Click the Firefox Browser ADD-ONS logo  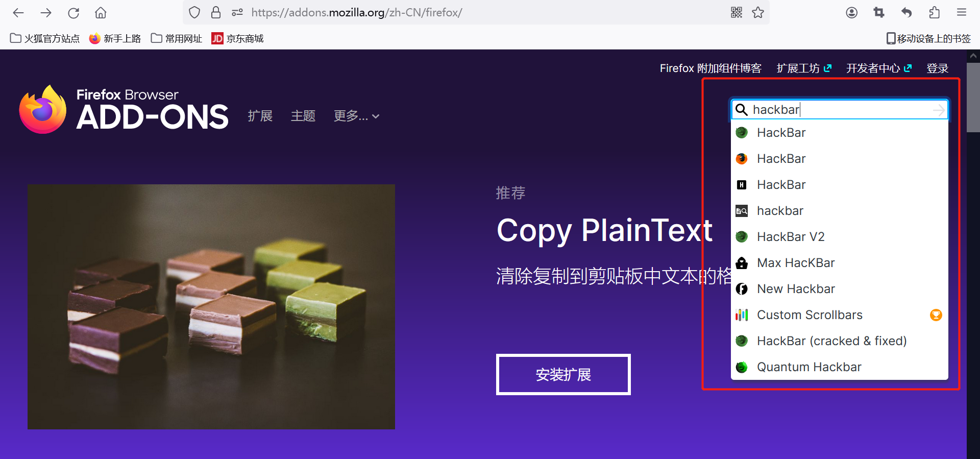tap(124, 109)
